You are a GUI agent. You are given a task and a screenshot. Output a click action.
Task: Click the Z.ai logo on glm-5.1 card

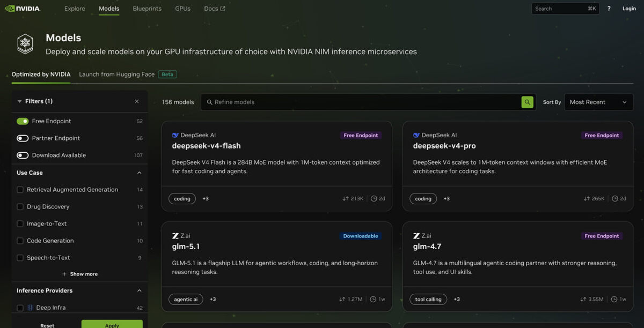175,236
